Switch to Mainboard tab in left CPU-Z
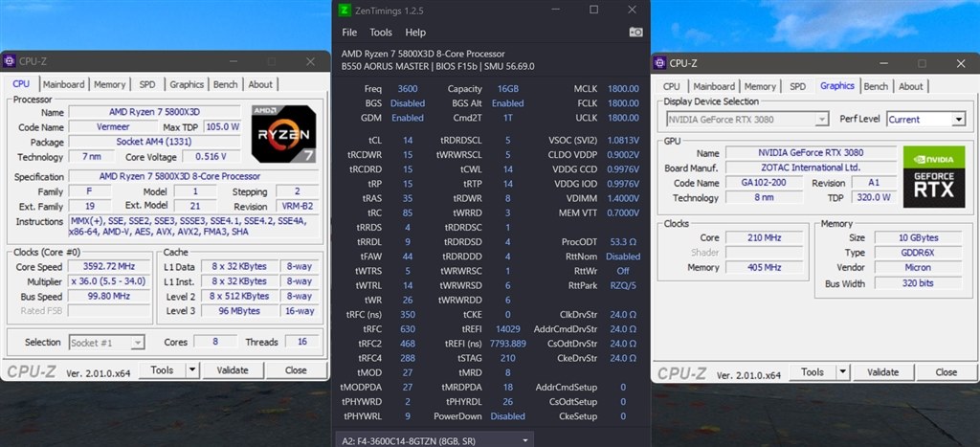 pyautogui.click(x=64, y=84)
